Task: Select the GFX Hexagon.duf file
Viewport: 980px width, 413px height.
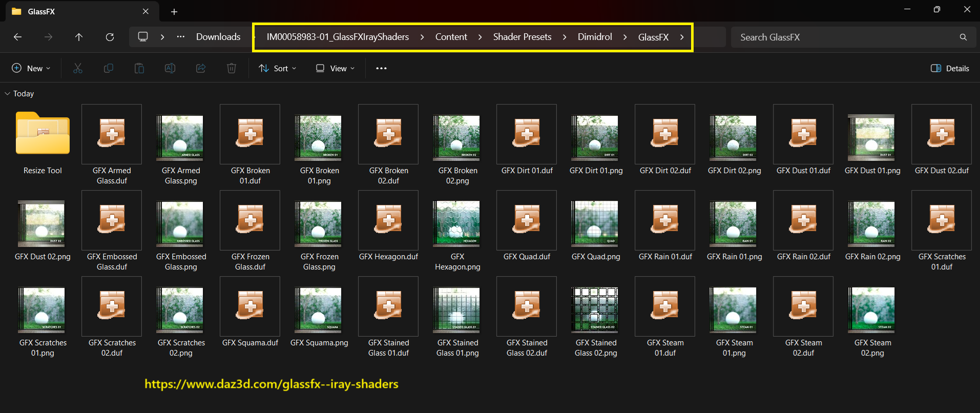Action: click(x=388, y=226)
